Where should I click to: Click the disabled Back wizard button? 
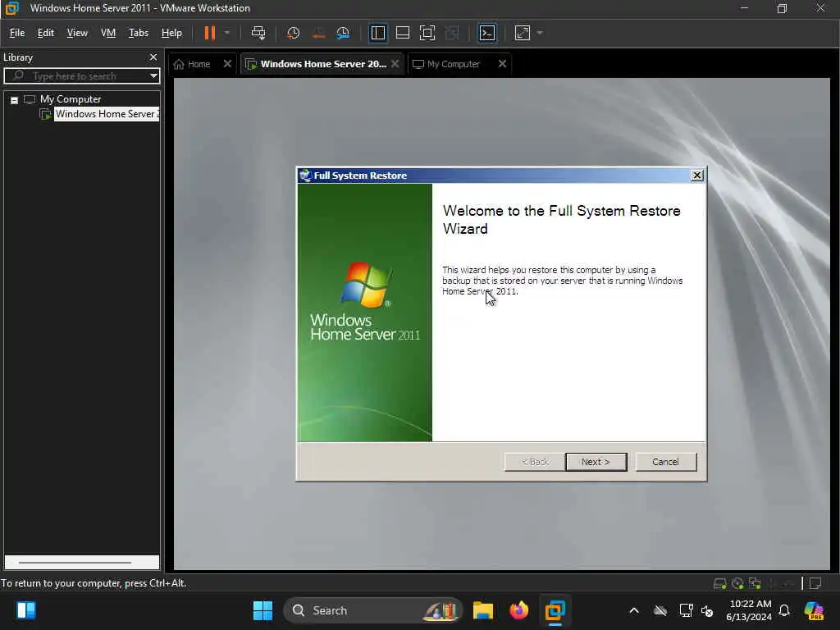click(x=535, y=462)
